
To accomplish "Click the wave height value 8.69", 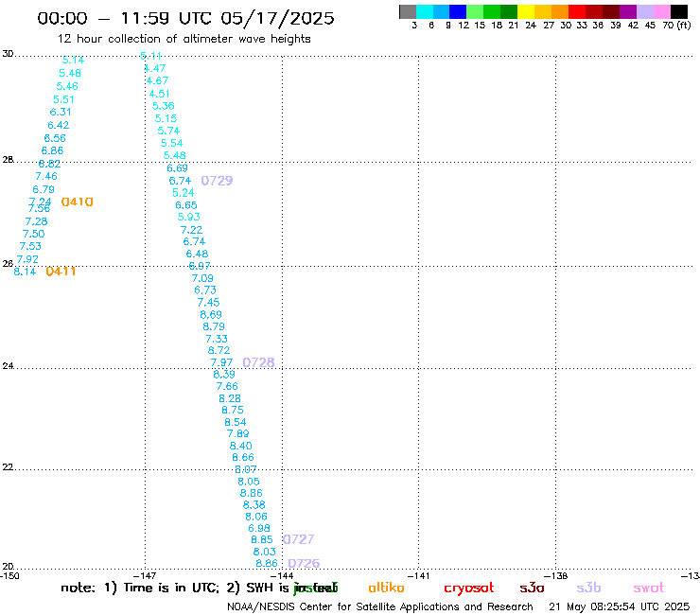I will coord(211,314).
